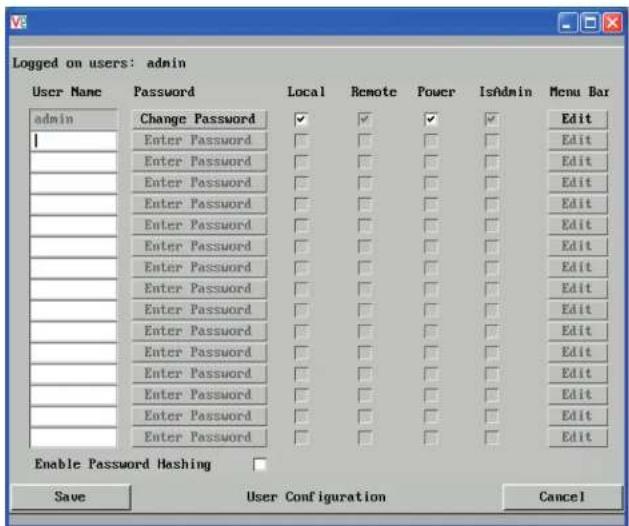The image size is (629, 526).
Task: Toggle the Local checkbox for admin
Action: click(x=301, y=119)
